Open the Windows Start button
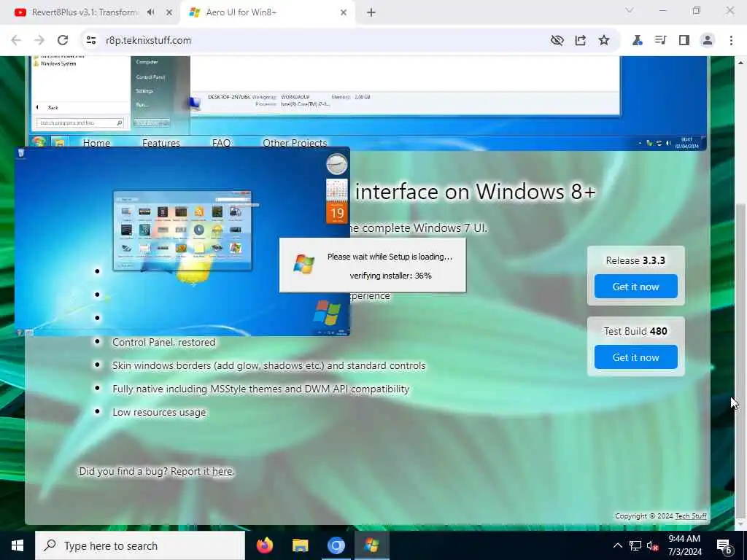 [18, 545]
